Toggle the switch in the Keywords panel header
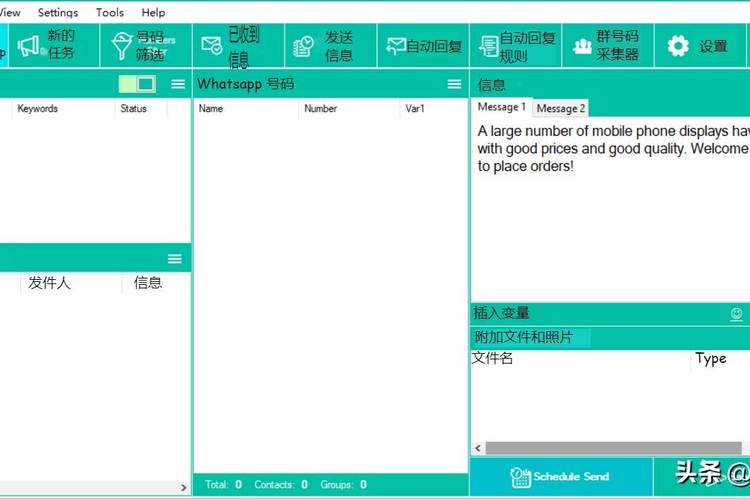The width and height of the screenshot is (750, 500). pos(137,84)
